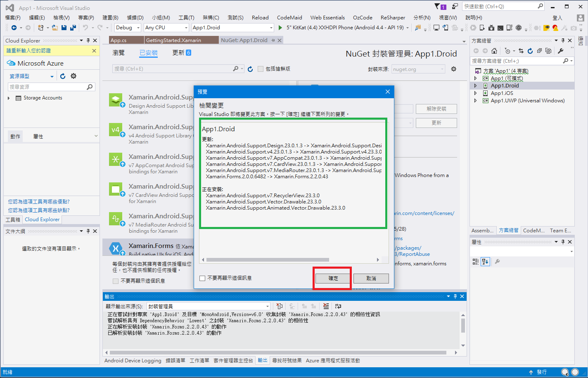Switch to the Browse tab in NuGet manager
588x378 pixels.
tap(119, 53)
